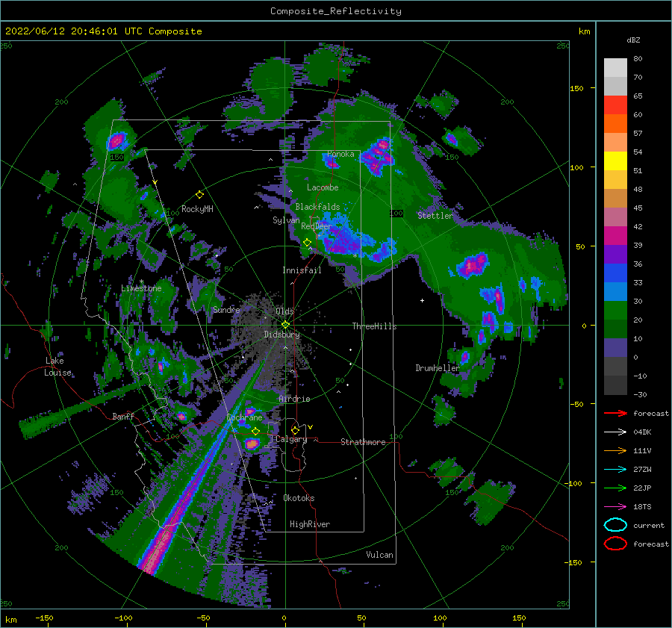The image size is (672, 628).
Task: Click the Ponoka city label
Action: point(340,154)
